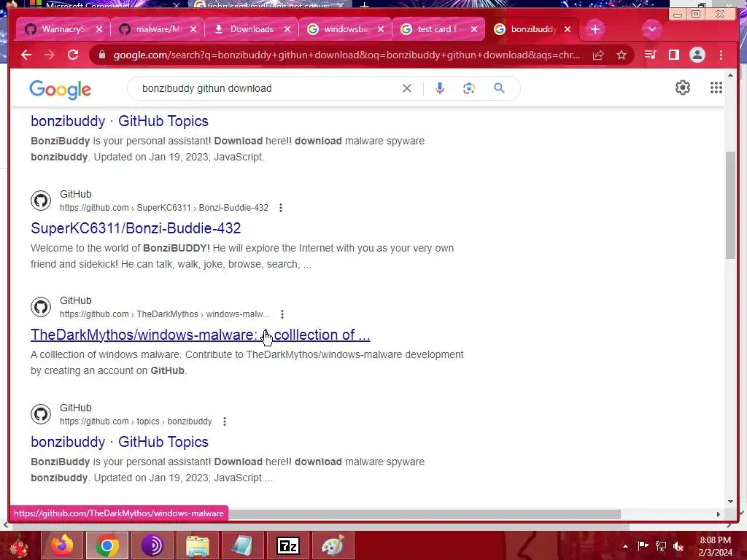This screenshot has width=747, height=560.
Task: Click the taskbar clock showing 8:08 PM
Action: pyautogui.click(x=715, y=546)
